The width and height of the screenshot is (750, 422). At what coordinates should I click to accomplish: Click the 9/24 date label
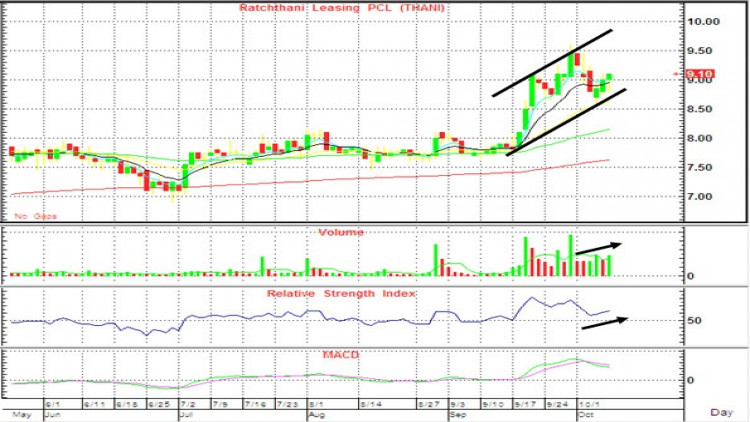pyautogui.click(x=557, y=404)
